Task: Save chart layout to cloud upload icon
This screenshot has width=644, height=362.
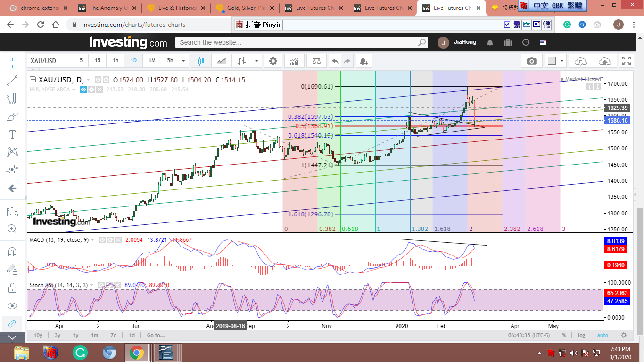Action: (x=604, y=61)
